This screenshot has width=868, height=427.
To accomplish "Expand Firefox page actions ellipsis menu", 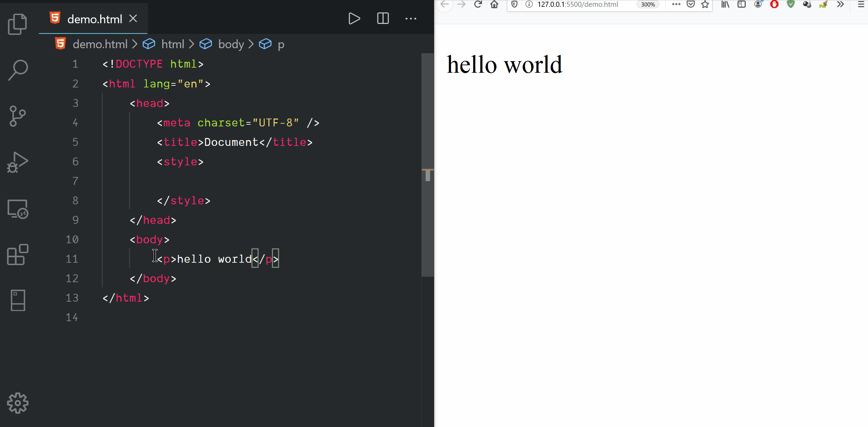I will [x=676, y=4].
